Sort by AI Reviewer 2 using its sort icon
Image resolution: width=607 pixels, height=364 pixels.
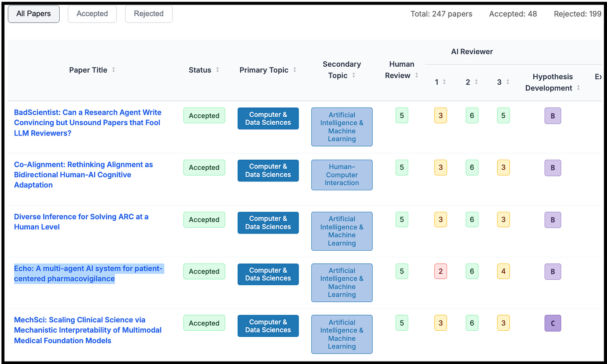pyautogui.click(x=477, y=82)
